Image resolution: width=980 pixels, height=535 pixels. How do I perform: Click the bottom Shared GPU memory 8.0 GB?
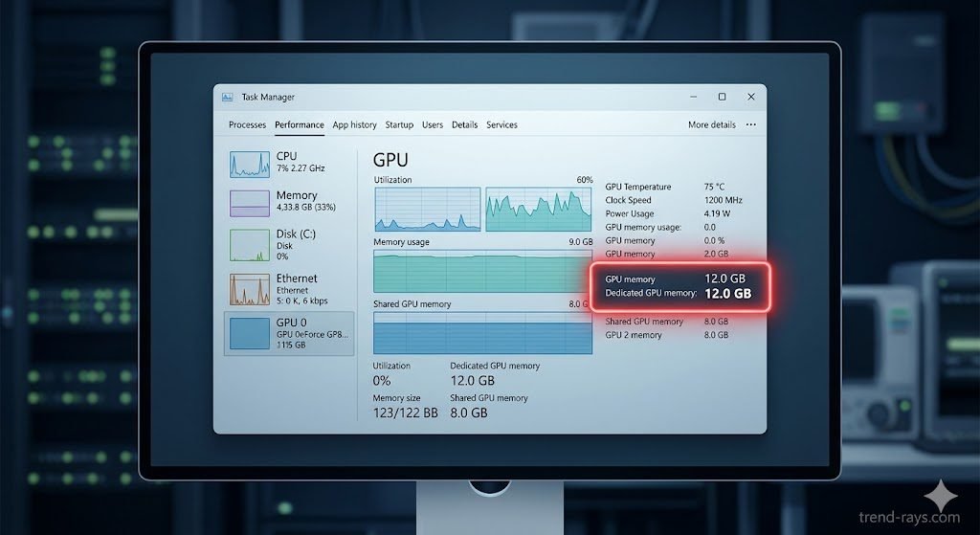[x=469, y=413]
